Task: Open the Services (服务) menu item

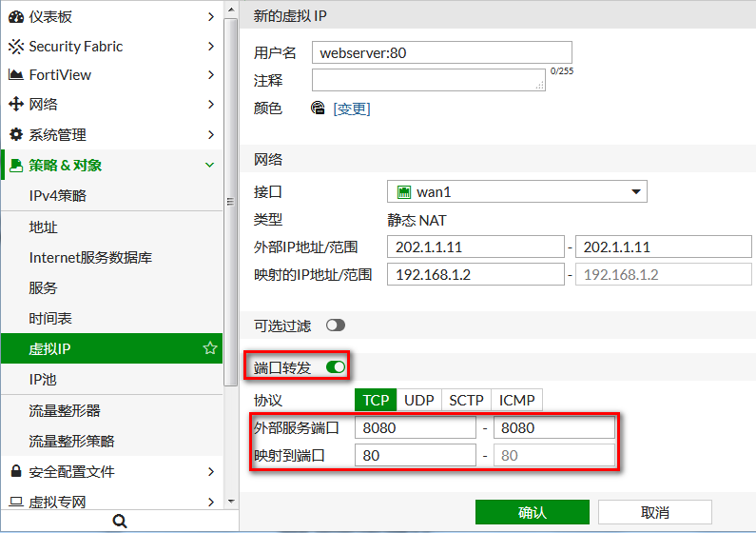Action: tap(112, 287)
